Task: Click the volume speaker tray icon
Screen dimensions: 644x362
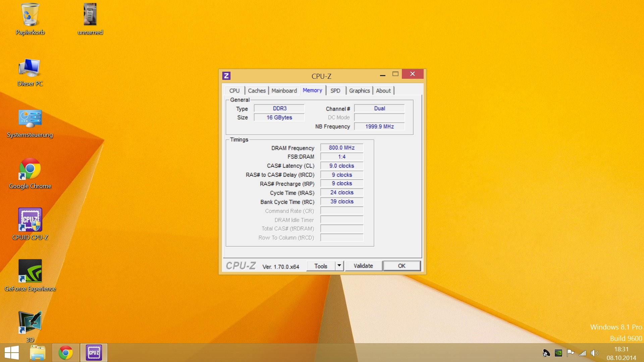Action: click(x=594, y=353)
